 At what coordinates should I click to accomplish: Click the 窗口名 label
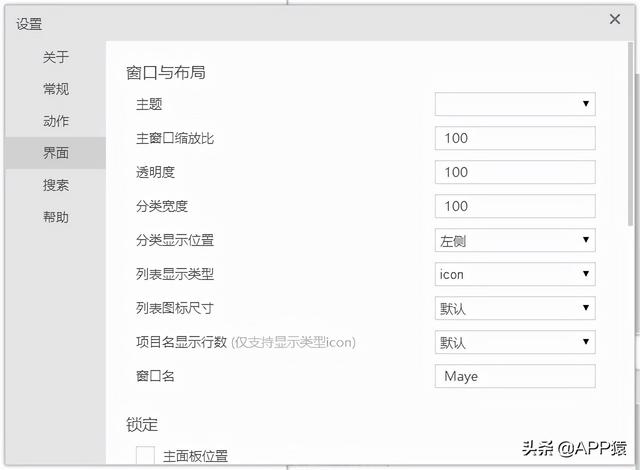(155, 376)
